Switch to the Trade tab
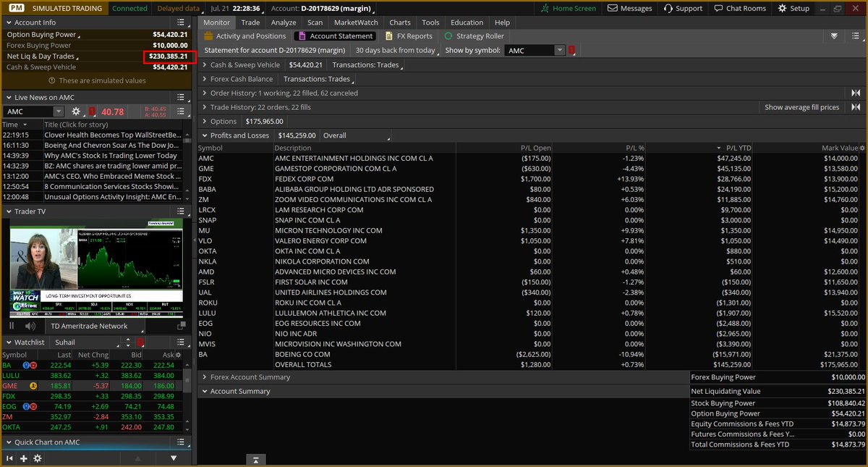This screenshot has width=868, height=467. pos(250,22)
